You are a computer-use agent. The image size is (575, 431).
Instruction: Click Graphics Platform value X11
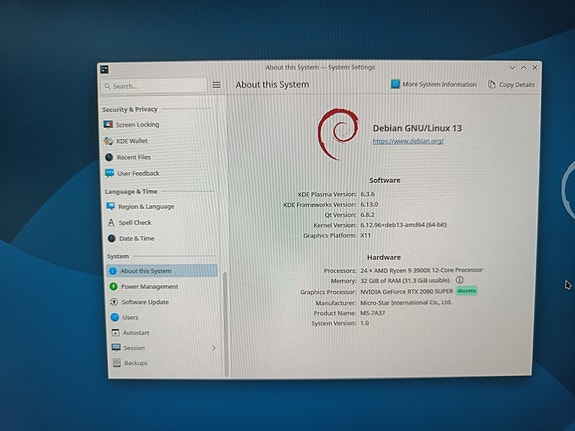pyautogui.click(x=365, y=235)
